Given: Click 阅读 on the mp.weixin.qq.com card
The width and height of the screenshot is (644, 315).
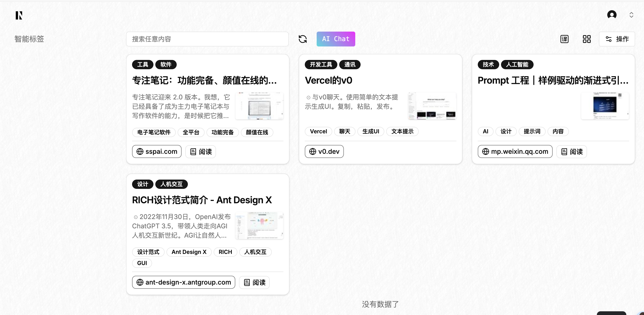Looking at the screenshot, I should [571, 151].
